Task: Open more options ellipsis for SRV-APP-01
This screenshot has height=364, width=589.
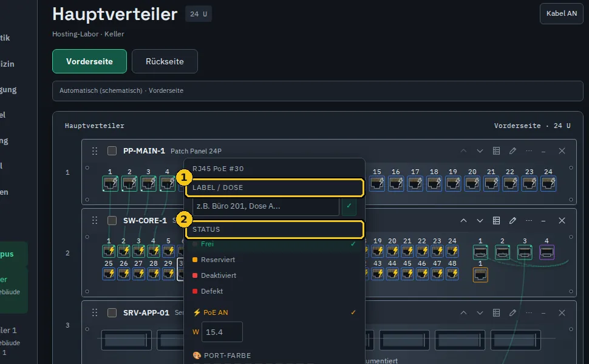Action: point(529,312)
